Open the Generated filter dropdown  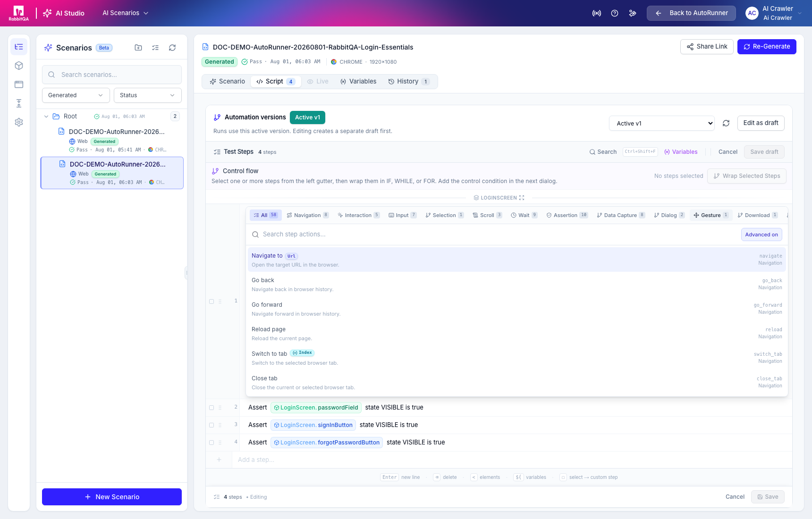point(76,95)
